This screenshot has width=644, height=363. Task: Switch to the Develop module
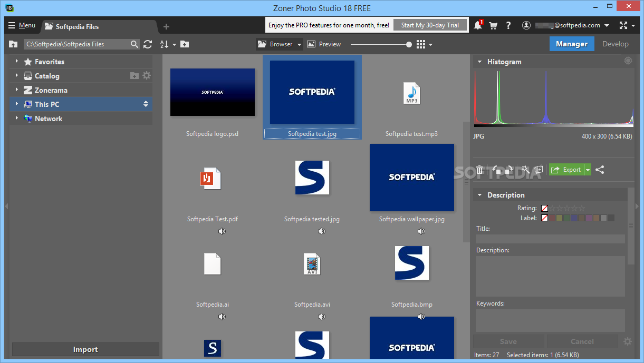click(616, 44)
